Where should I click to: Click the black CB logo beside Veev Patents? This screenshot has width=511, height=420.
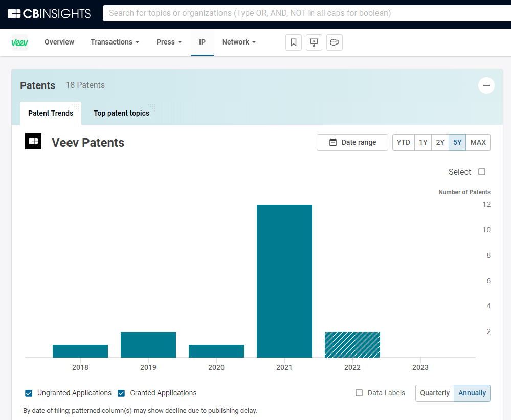[33, 141]
